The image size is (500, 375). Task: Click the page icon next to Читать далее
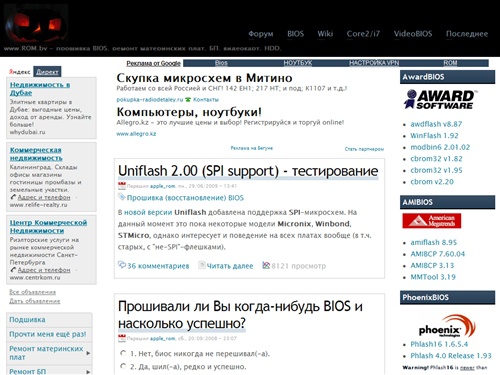[201, 265]
